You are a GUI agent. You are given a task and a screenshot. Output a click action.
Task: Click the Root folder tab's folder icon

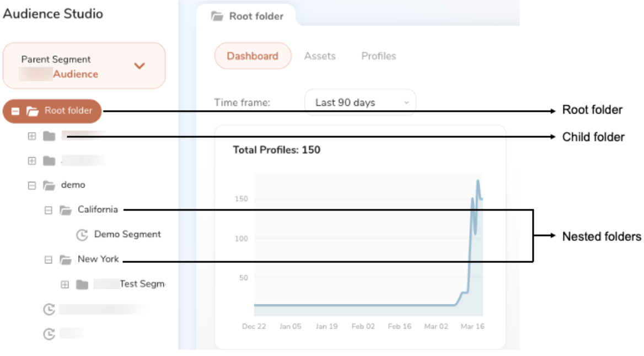pyautogui.click(x=217, y=16)
